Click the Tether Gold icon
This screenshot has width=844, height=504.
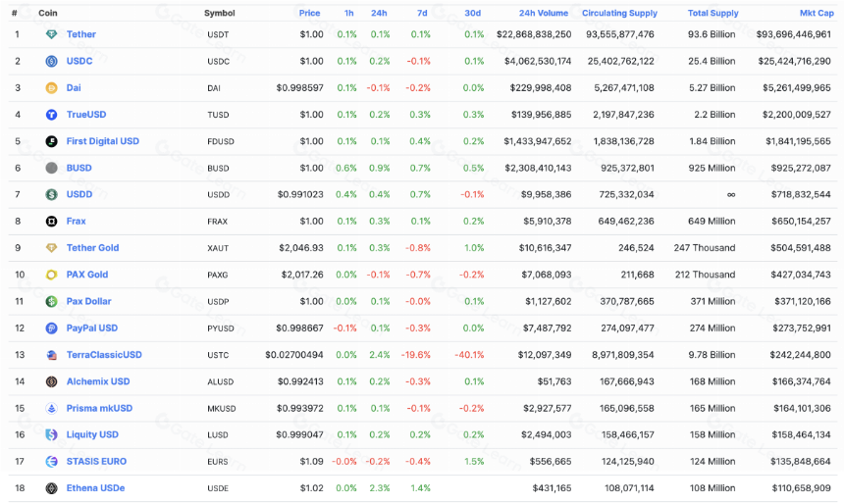(x=51, y=248)
